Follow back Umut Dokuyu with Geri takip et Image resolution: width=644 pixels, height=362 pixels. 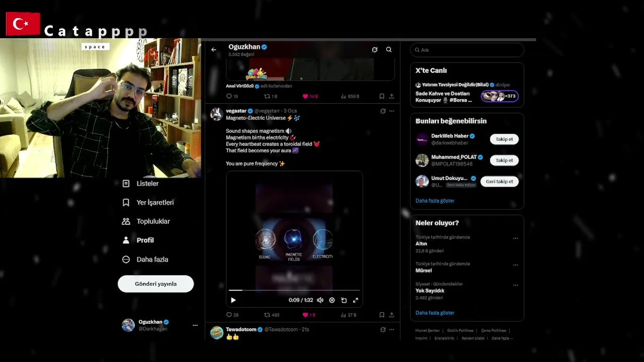pyautogui.click(x=500, y=182)
